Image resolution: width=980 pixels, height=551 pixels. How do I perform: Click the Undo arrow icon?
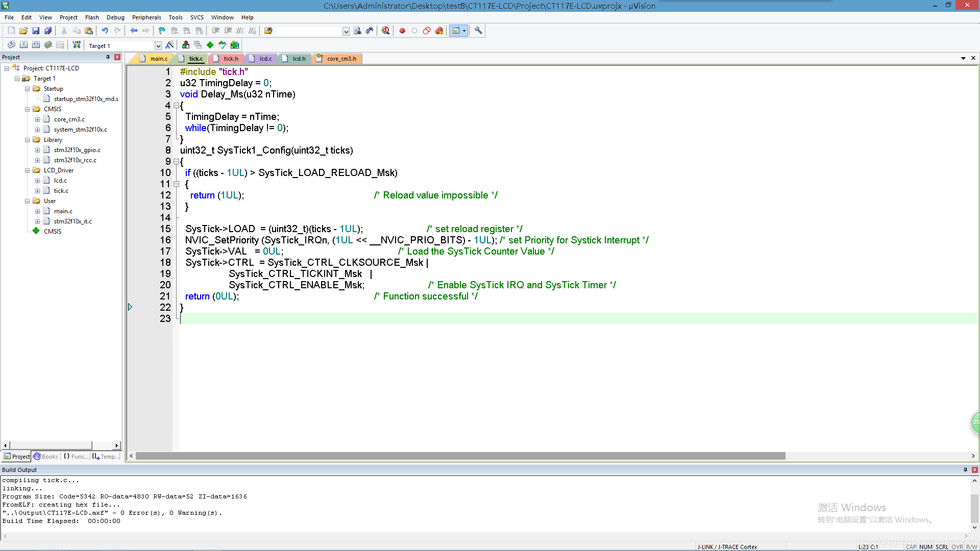pos(105,31)
